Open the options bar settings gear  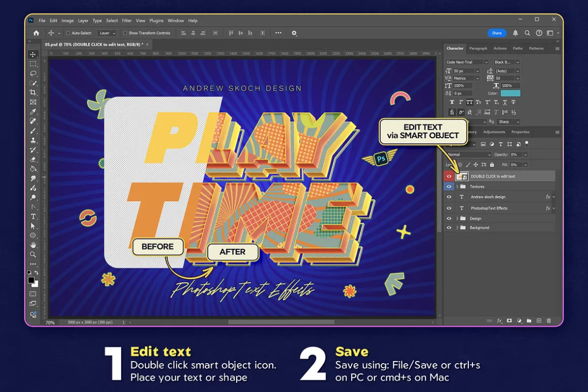coord(294,33)
